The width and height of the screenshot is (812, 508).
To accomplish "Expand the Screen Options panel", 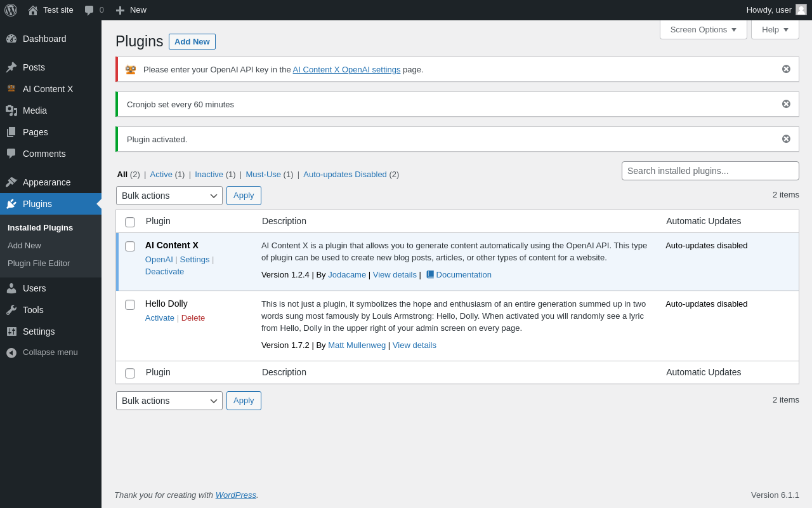I will 703,29.
